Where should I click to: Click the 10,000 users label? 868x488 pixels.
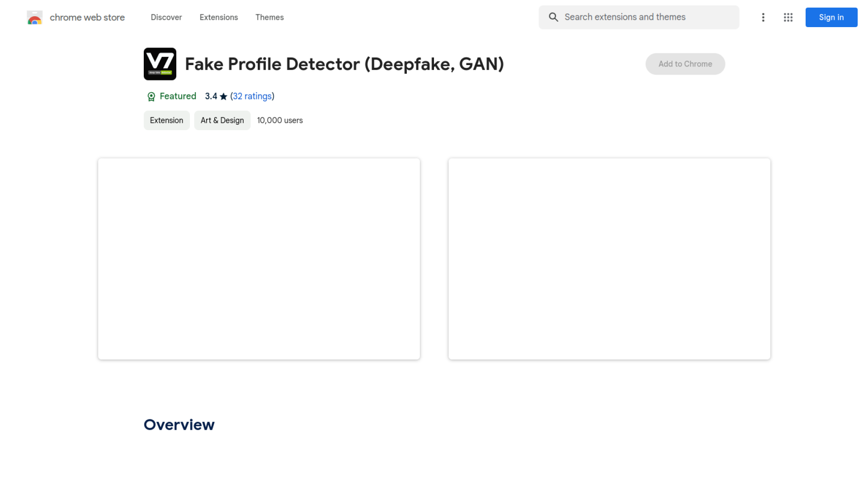click(x=279, y=120)
